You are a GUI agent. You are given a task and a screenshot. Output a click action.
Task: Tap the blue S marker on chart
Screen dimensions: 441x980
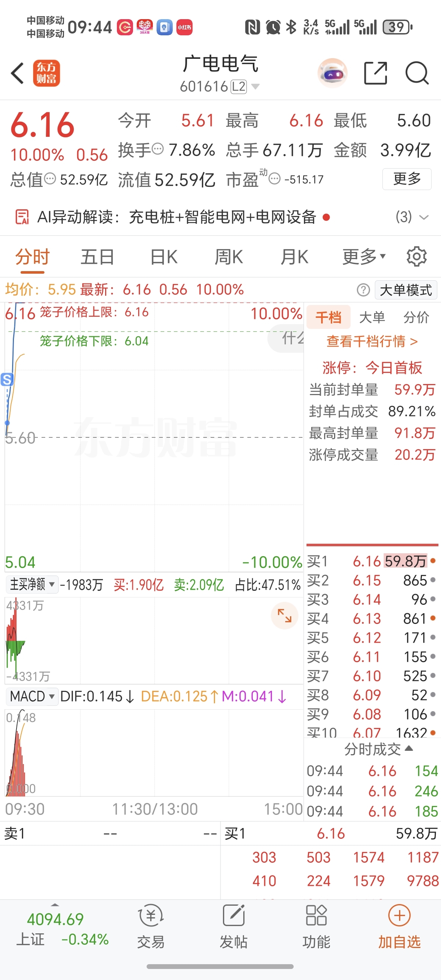[x=7, y=379]
